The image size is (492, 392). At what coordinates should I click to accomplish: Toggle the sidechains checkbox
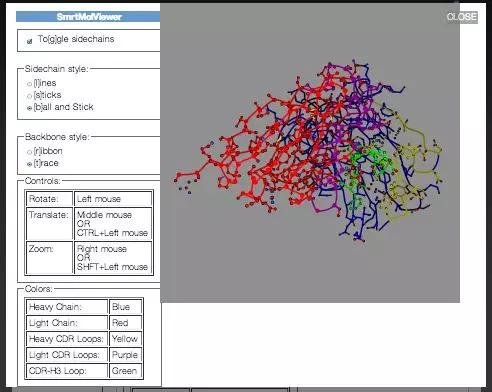click(30, 41)
